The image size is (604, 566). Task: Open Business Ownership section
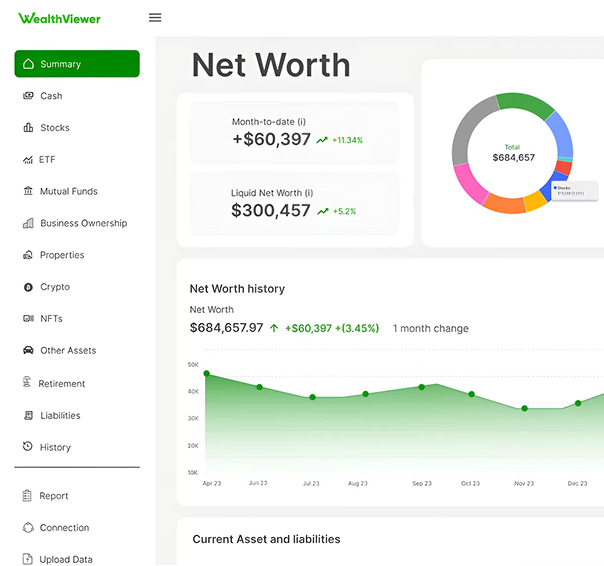pyautogui.click(x=83, y=223)
